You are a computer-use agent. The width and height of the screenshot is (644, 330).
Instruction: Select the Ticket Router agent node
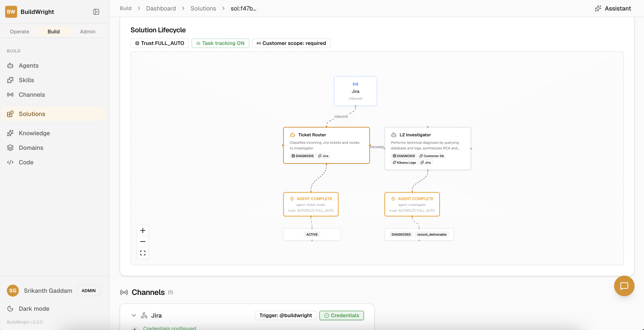click(x=326, y=145)
